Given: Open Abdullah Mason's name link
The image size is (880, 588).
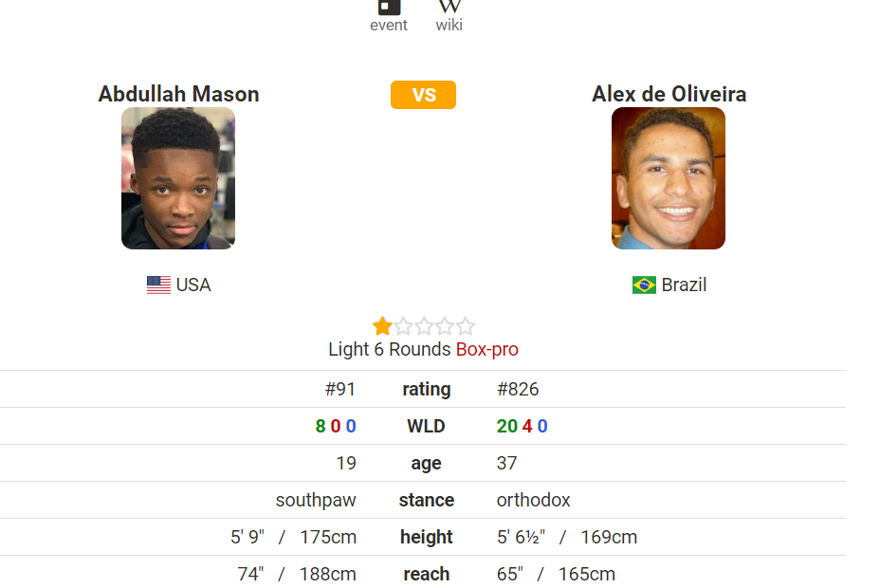Looking at the screenshot, I should [178, 94].
